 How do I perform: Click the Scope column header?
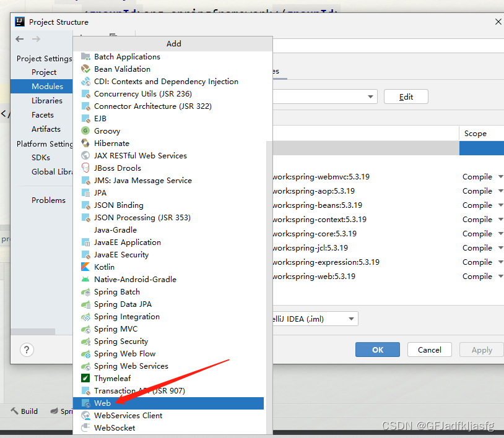(481, 133)
